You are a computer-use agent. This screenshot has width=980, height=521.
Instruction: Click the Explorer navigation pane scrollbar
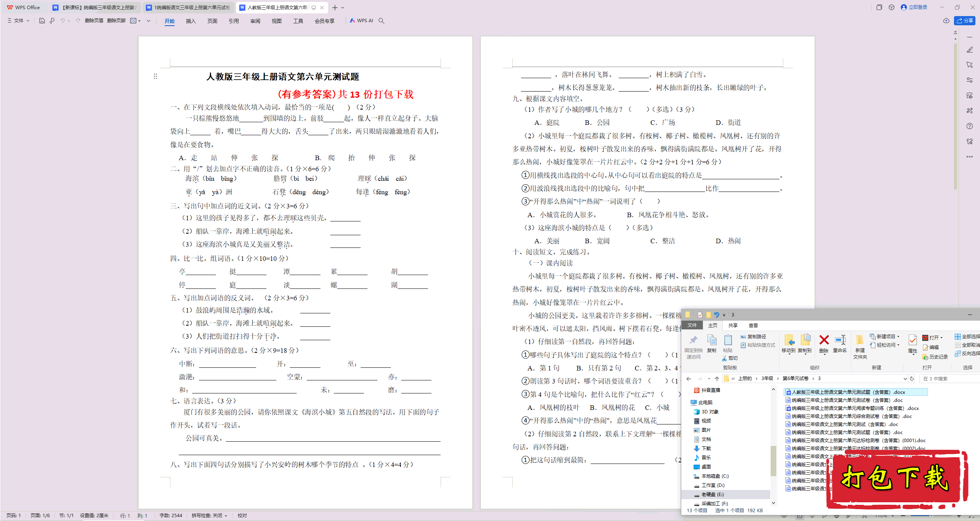point(773,460)
